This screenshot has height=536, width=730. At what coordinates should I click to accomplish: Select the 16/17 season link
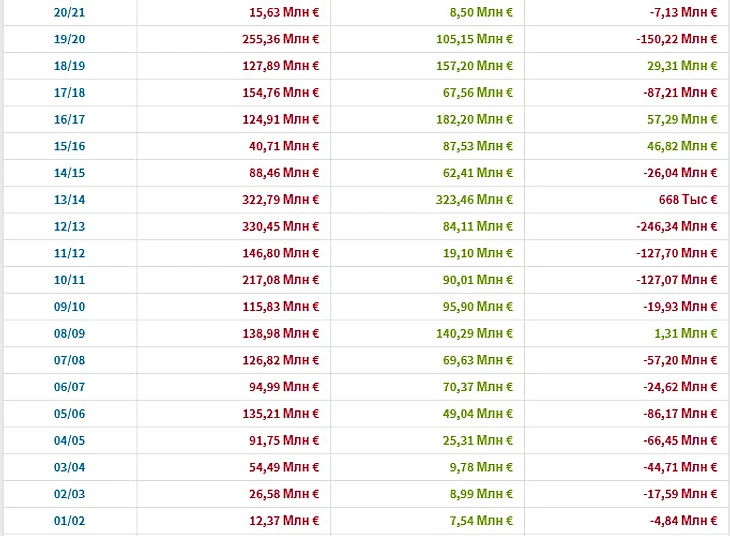point(68,119)
